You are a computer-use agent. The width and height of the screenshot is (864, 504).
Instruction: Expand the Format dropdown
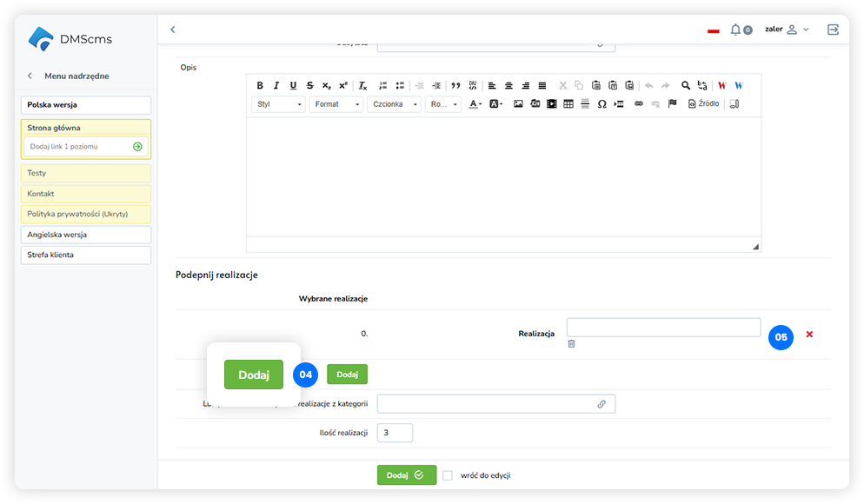pyautogui.click(x=338, y=104)
